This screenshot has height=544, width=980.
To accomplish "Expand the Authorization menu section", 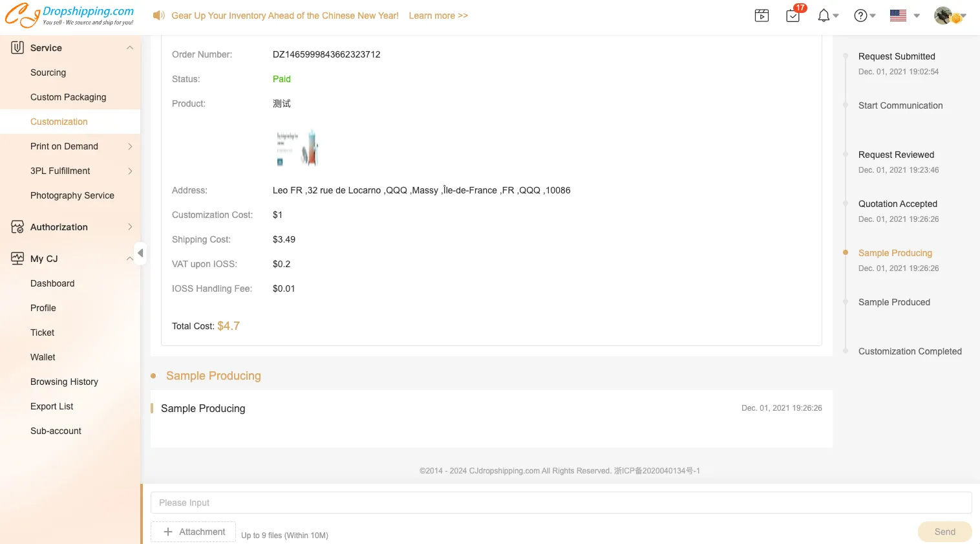I will tap(130, 227).
